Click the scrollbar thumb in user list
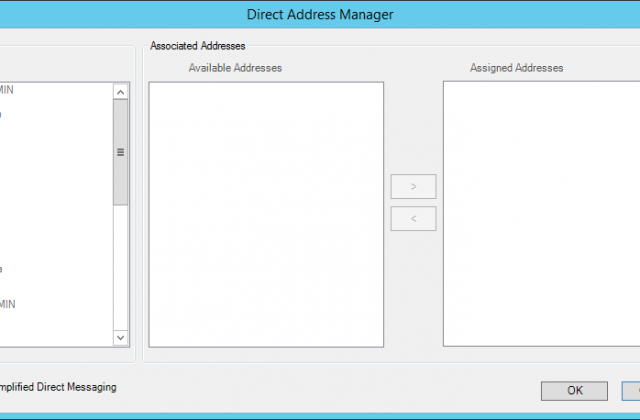The image size is (640, 420). pos(121,152)
